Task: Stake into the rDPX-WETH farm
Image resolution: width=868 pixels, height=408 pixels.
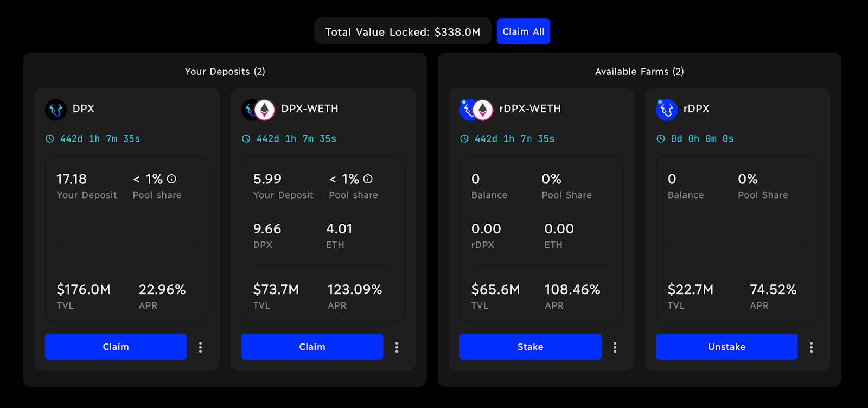Action: [x=530, y=347]
